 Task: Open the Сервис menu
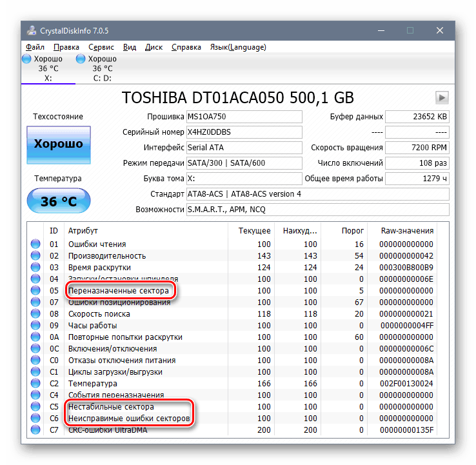pyautogui.click(x=101, y=47)
